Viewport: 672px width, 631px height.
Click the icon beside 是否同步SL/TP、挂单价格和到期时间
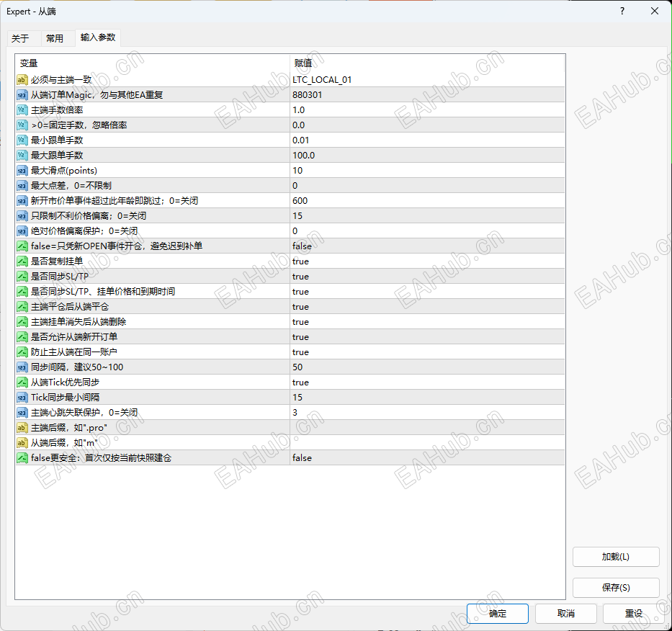[22, 292]
